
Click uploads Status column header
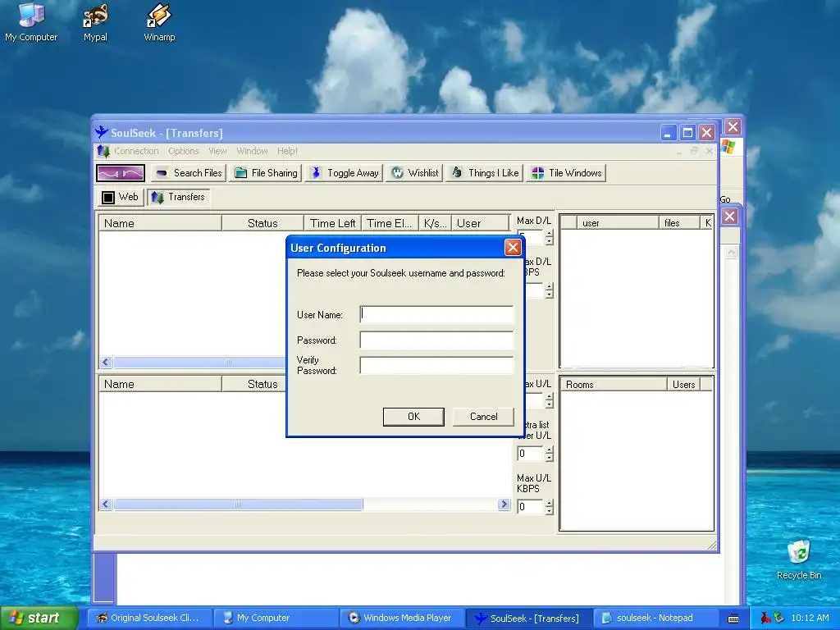tap(254, 384)
